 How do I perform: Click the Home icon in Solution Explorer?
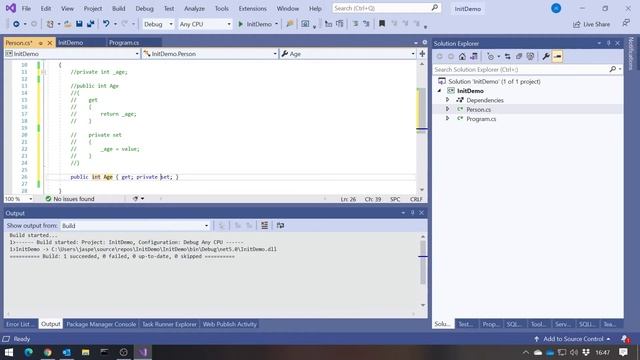point(462,57)
